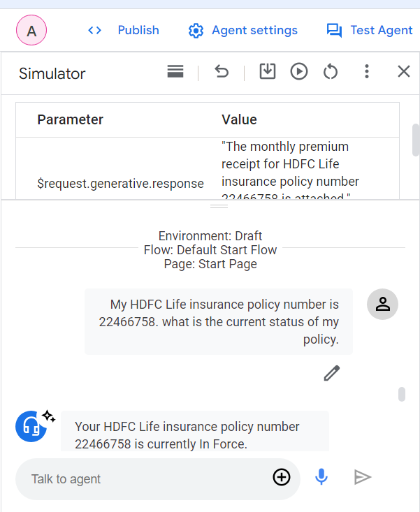
Task: Open the Simulator's three-dot more options menu
Action: [367, 71]
